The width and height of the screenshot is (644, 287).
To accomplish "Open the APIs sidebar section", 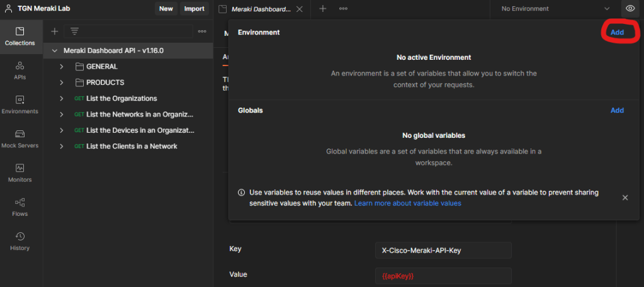I will 20,70.
